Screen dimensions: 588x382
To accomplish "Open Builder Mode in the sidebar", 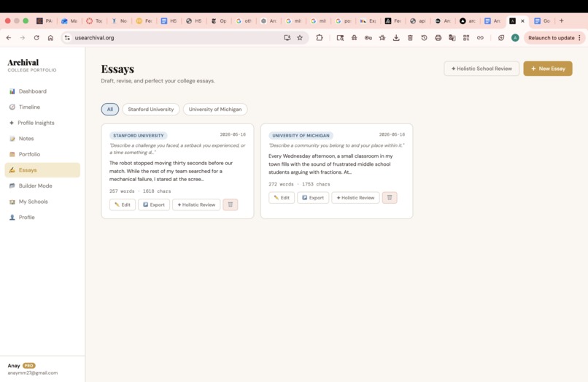I will [x=42, y=186].
